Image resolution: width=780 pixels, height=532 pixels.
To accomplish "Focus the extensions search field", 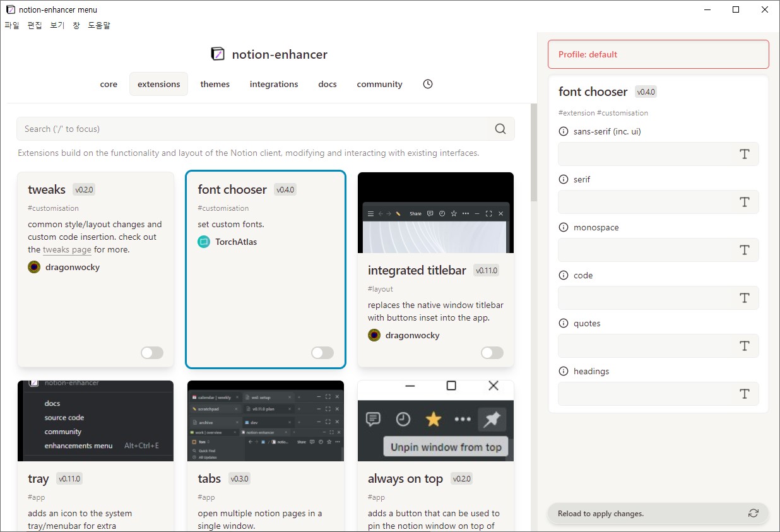I will pyautogui.click(x=252, y=129).
